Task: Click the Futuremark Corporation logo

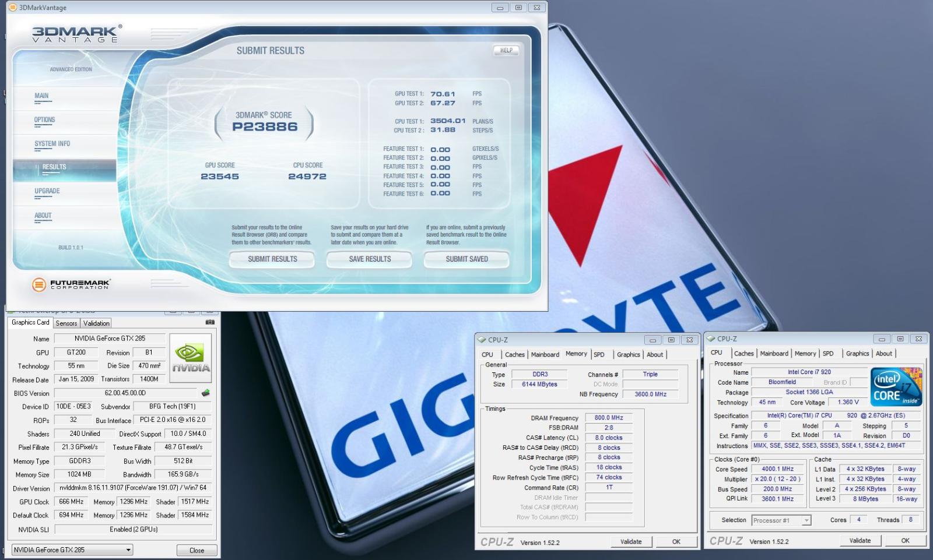Action: pos(71,284)
